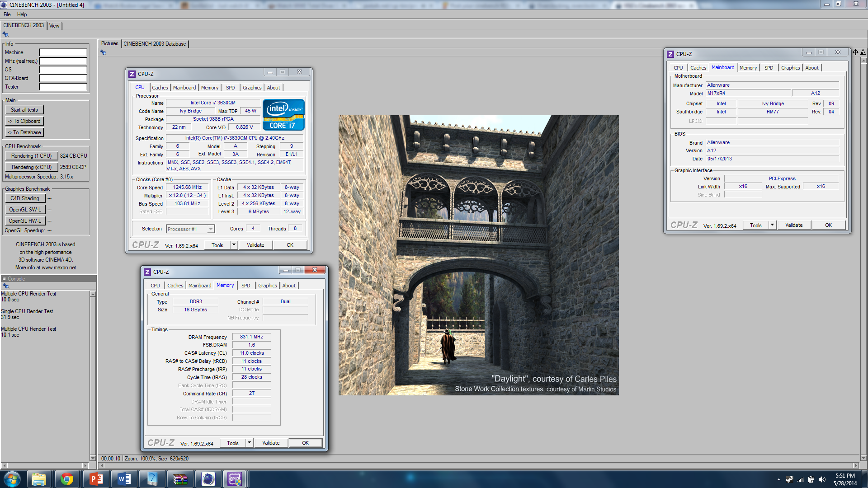
Task: Open Tools dropdown arrow in Memory tab window
Action: [x=249, y=443]
